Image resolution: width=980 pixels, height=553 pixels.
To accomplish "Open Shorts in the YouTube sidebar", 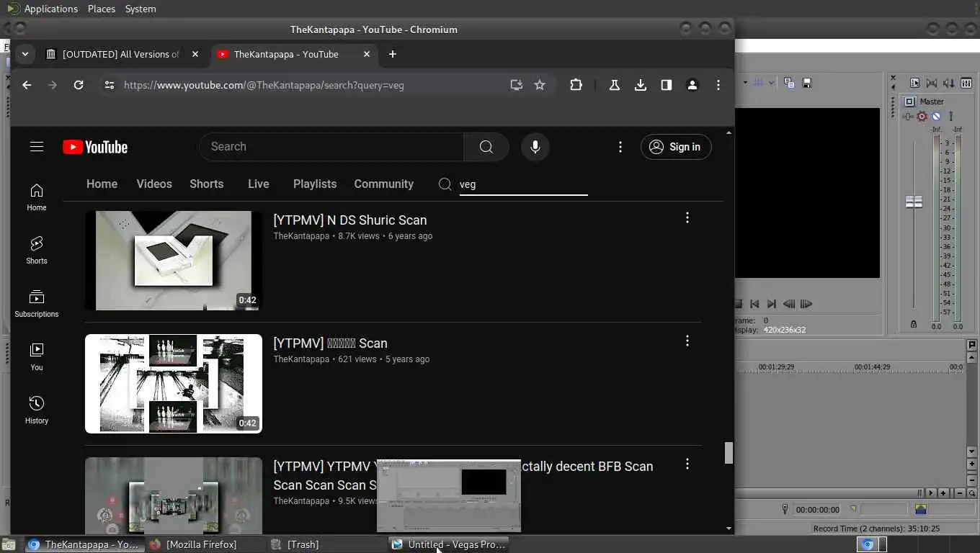I will point(37,250).
